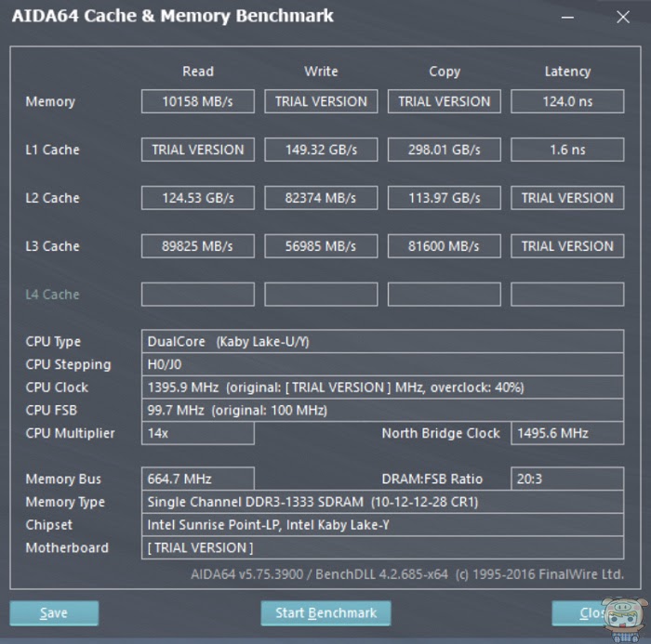
Task: Click the DRAM:FSB Ratio label
Action: point(432,479)
